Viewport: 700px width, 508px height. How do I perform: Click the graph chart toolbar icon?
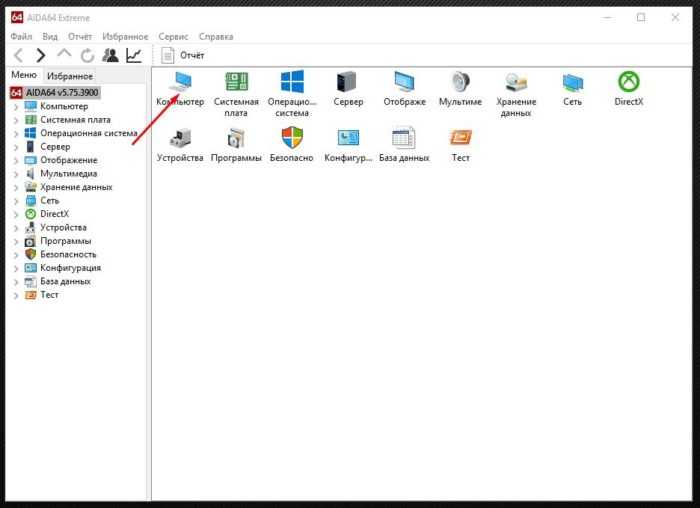click(134, 55)
